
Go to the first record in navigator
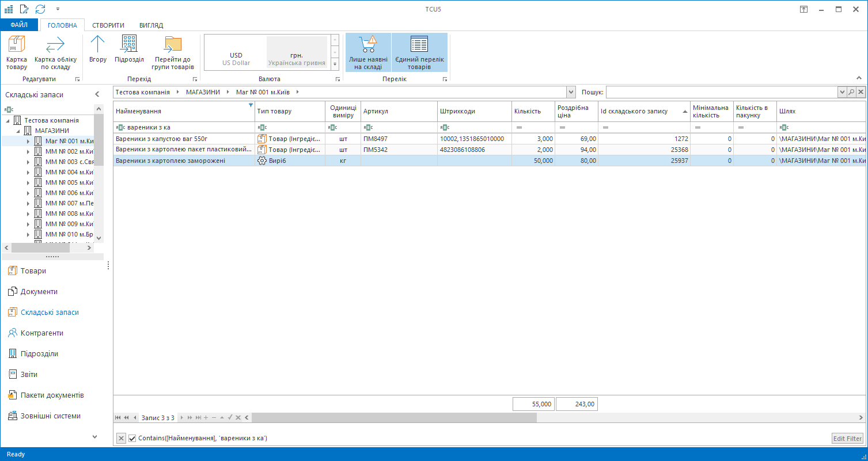tap(118, 418)
